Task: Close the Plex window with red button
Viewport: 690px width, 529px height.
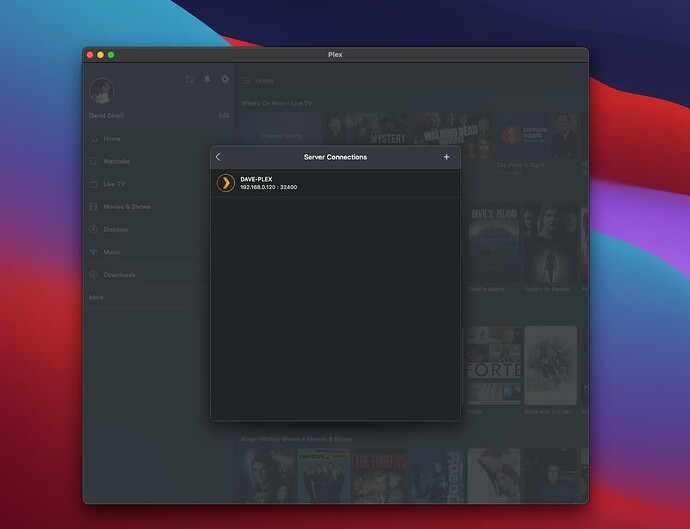Action: pyautogui.click(x=90, y=55)
